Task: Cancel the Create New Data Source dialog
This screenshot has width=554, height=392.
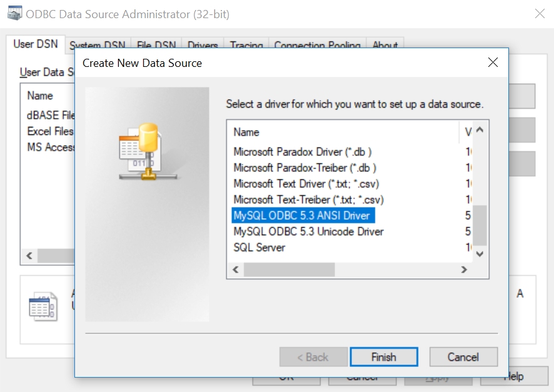Action: pos(463,357)
